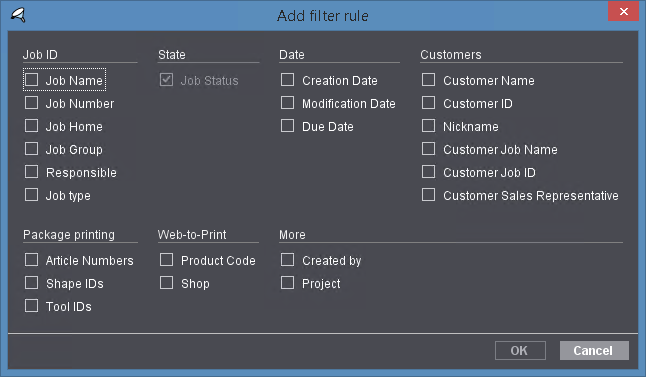Click the OK button
Image resolution: width=646 pixels, height=377 pixels.
[x=520, y=351]
